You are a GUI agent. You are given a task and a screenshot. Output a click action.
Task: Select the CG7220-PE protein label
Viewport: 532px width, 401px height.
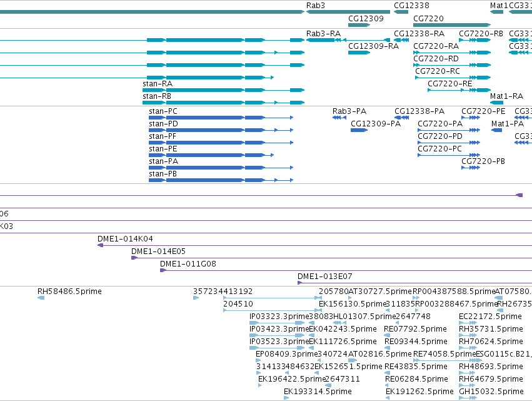point(483,111)
